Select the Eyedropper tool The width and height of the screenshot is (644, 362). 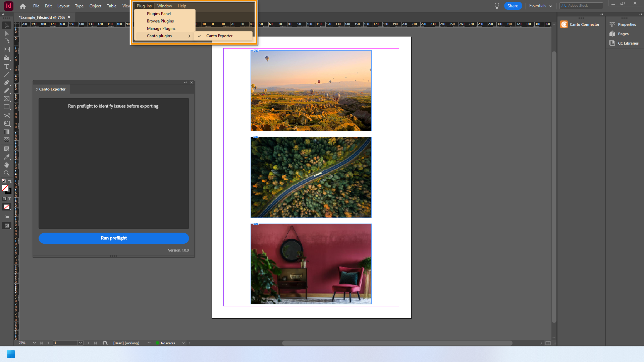(6, 157)
